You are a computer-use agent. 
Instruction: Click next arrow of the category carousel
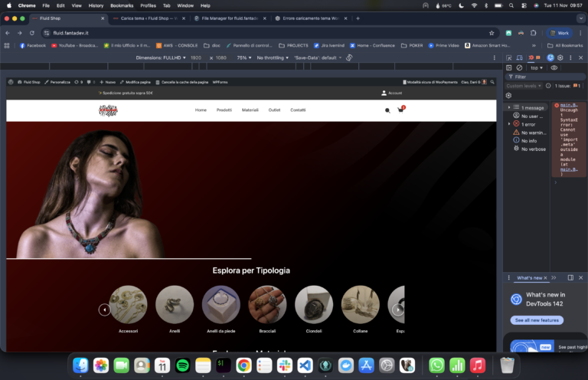tap(398, 310)
